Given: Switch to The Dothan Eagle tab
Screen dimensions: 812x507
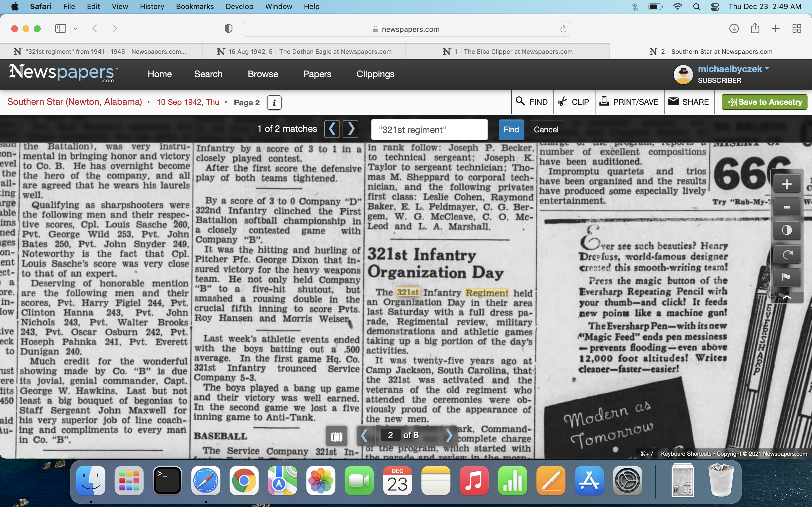Looking at the screenshot, I should [304, 52].
